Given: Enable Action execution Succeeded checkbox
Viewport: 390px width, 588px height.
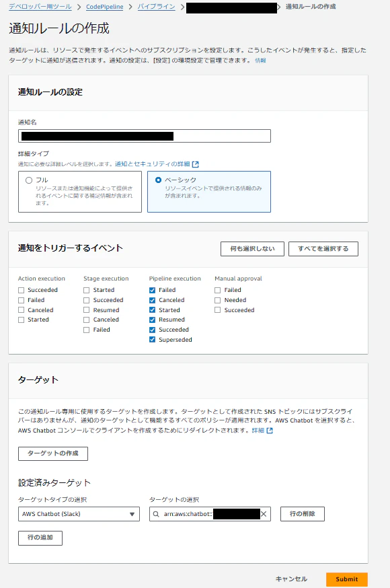Looking at the screenshot, I should pos(21,290).
